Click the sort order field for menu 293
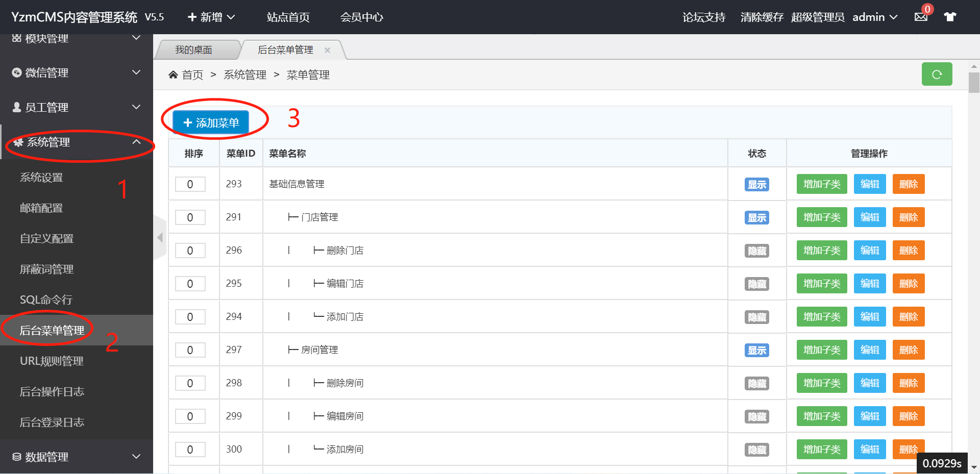 190,184
